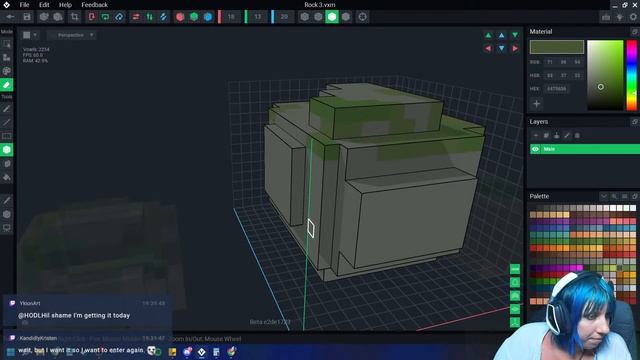Select the first cube display mode icon
The image size is (640, 360).
304,17
